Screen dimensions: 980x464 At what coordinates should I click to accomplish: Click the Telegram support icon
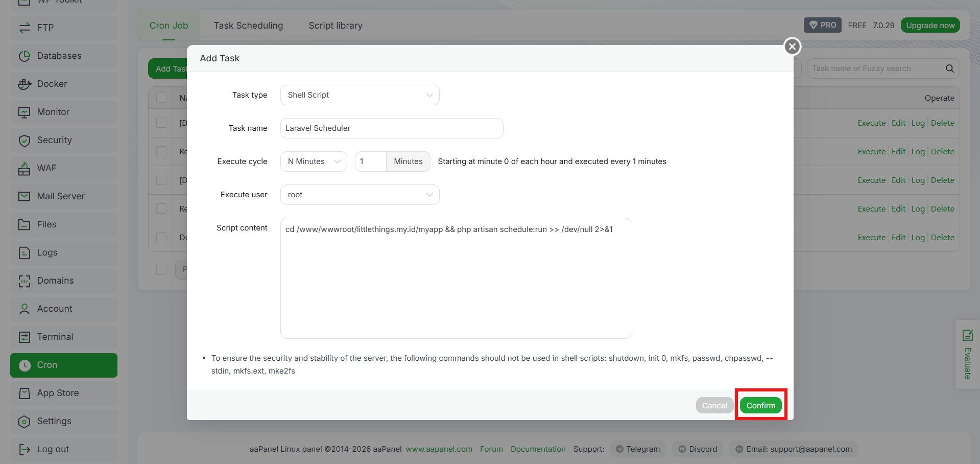point(619,449)
